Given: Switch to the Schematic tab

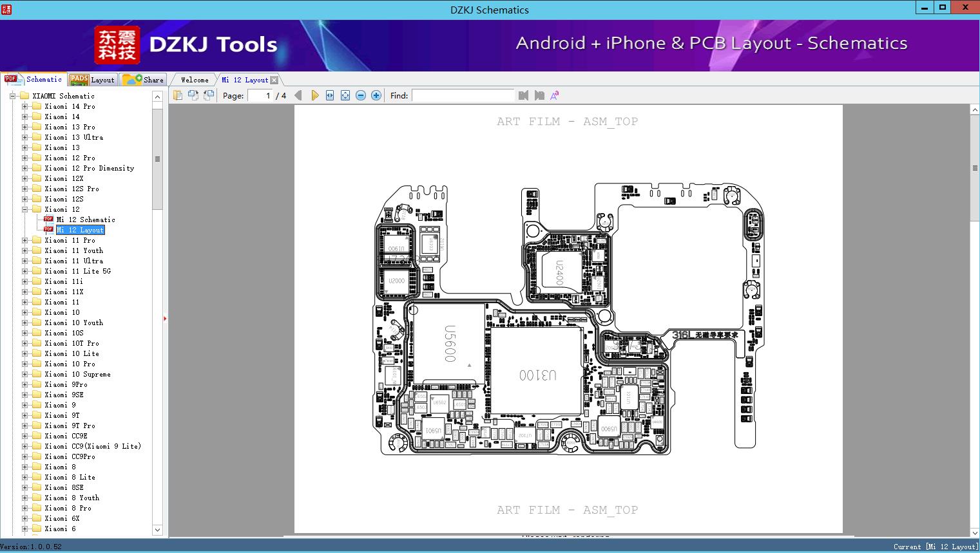Looking at the screenshot, I should 34,79.
